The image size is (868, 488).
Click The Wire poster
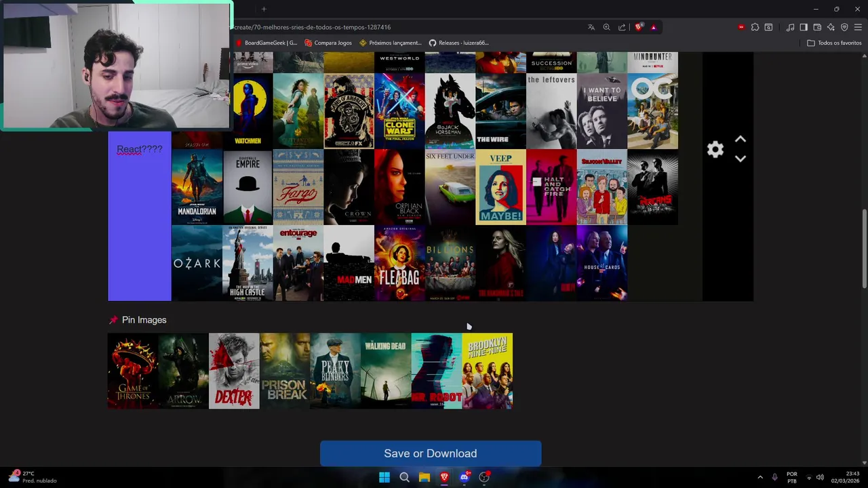500,111
